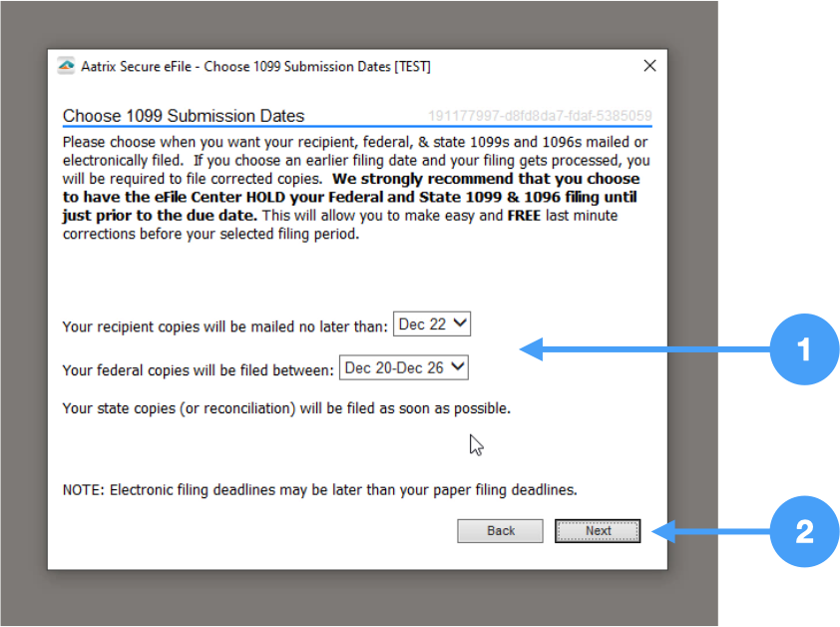The width and height of the screenshot is (840, 627).
Task: Click the NOTE about electronic filing deadlines
Action: [x=319, y=490]
